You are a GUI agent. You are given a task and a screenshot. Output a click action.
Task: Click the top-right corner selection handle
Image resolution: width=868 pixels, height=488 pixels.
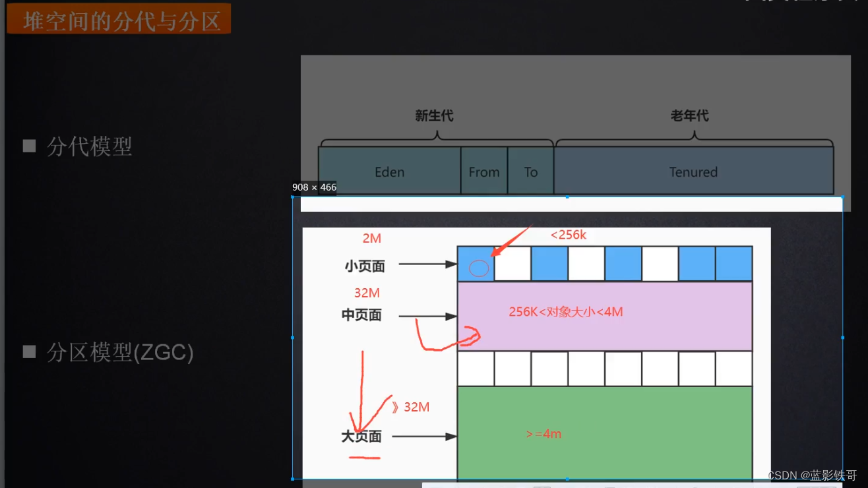pos(843,197)
